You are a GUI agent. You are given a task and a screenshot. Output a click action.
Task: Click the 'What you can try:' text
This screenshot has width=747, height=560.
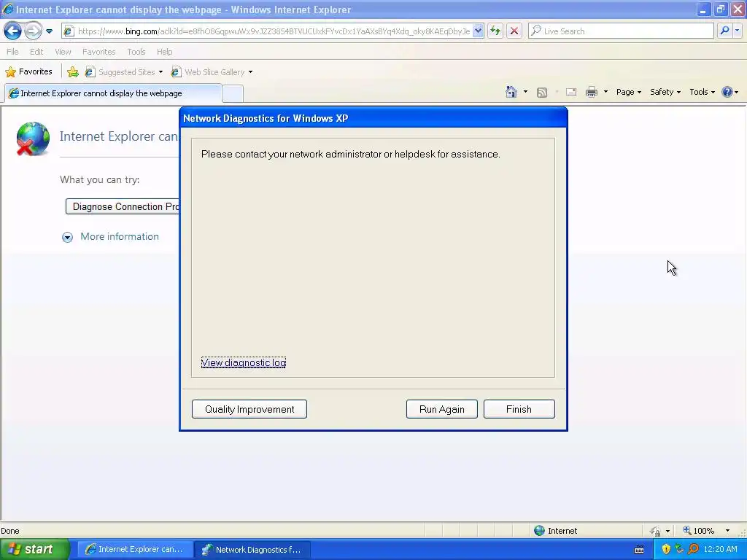pyautogui.click(x=99, y=179)
